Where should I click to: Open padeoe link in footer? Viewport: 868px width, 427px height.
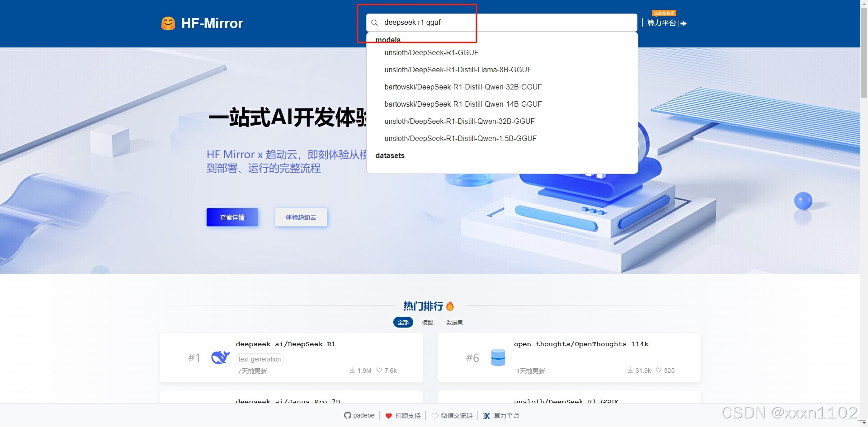point(364,416)
